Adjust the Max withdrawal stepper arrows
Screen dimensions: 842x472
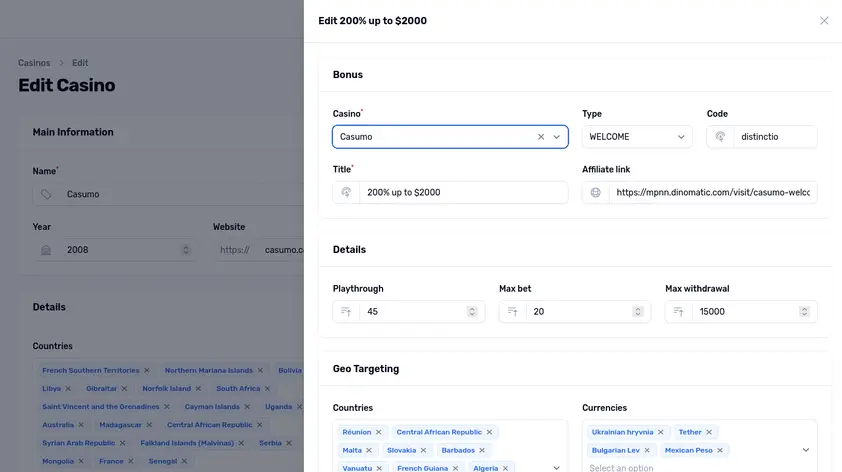(804, 311)
